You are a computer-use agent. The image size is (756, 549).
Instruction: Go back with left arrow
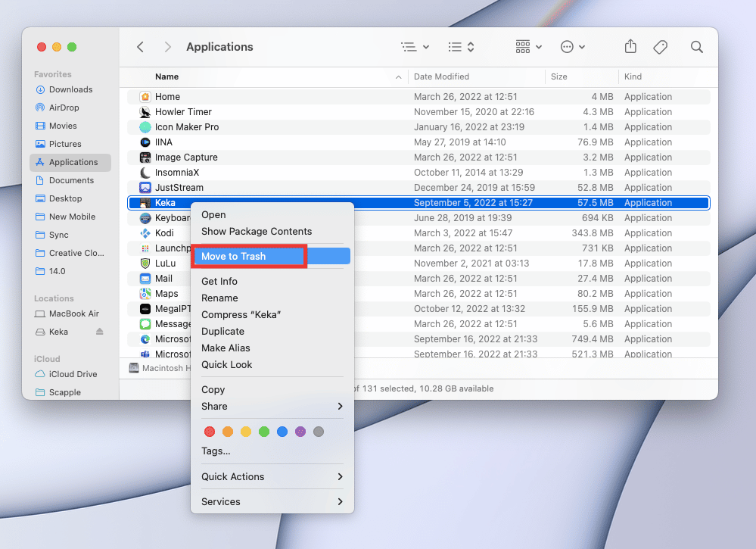click(x=140, y=47)
